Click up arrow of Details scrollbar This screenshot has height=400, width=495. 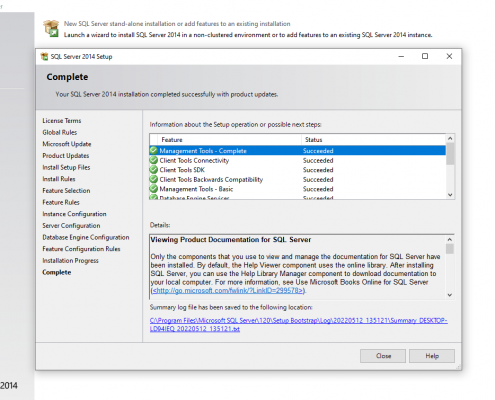pos(450,239)
